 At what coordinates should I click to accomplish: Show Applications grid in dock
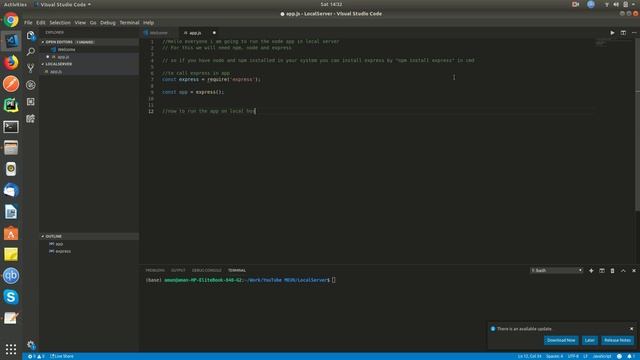point(11,349)
